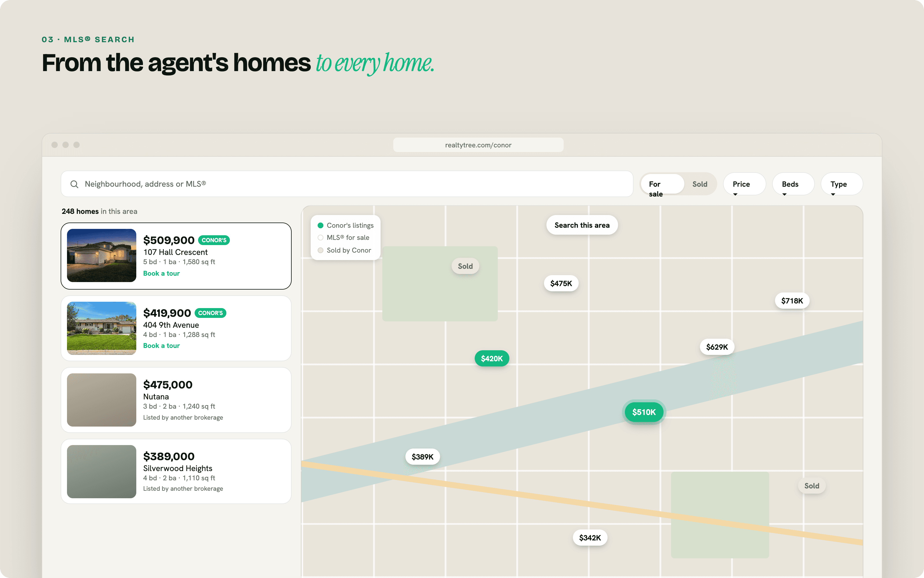The width and height of the screenshot is (924, 578).
Task: Open the Type filter dropdown
Action: tap(841, 184)
